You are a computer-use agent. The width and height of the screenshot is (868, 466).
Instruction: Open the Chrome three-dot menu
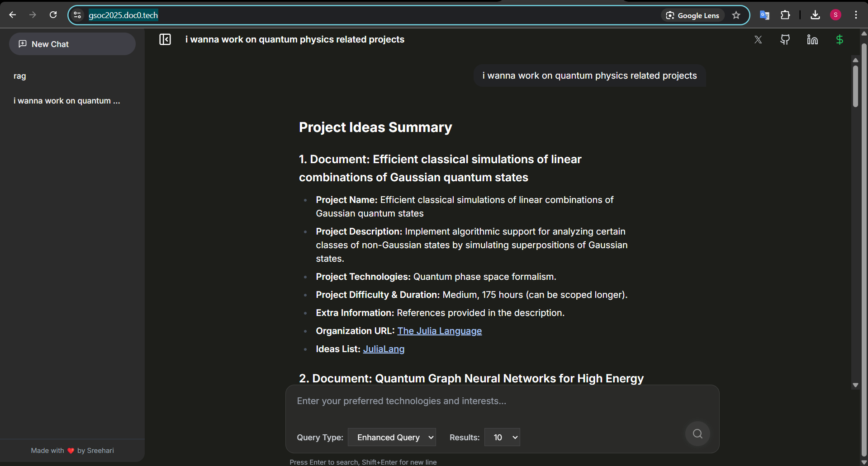tap(856, 15)
